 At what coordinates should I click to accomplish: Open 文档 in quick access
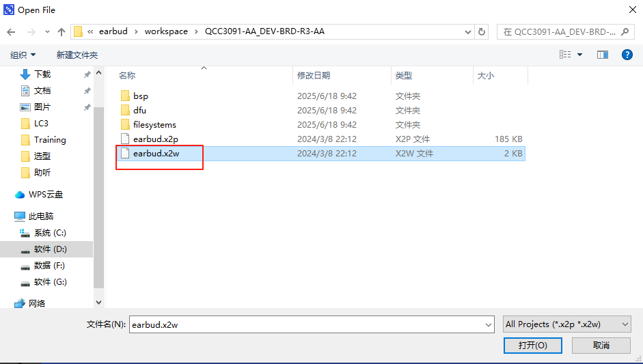coord(42,91)
